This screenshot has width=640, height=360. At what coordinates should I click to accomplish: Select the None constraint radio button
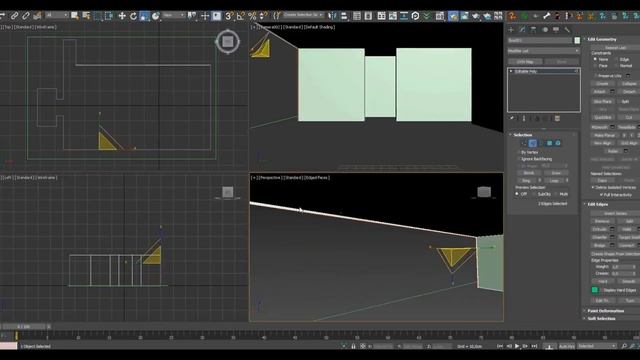595,59
